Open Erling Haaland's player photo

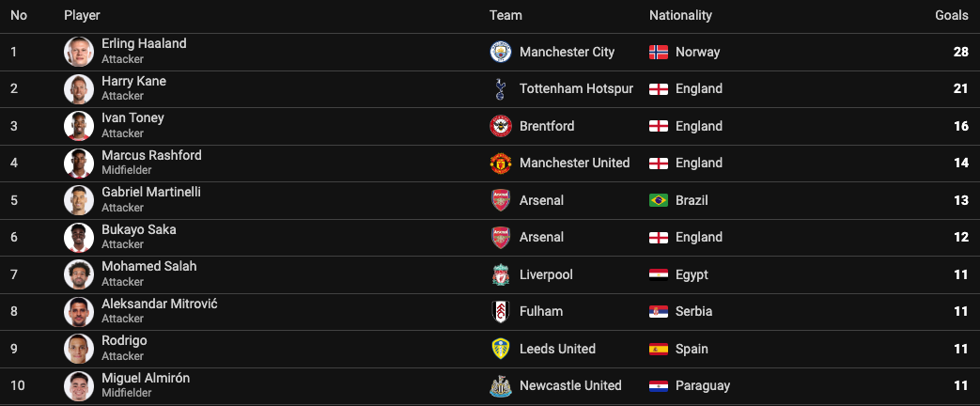point(79,52)
